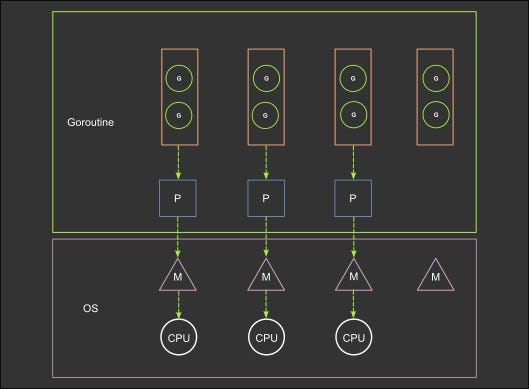This screenshot has width=529, height=389.
Task: Click the third P processor box
Action: click(353, 198)
